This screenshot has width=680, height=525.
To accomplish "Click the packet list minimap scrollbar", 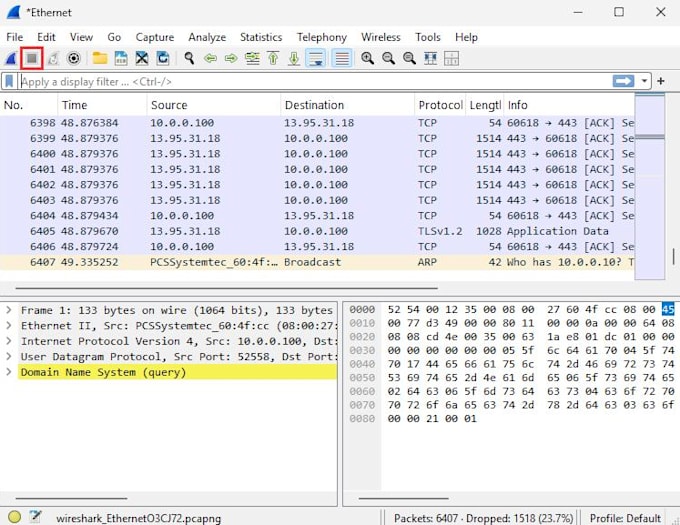I will pyautogui.click(x=649, y=186).
